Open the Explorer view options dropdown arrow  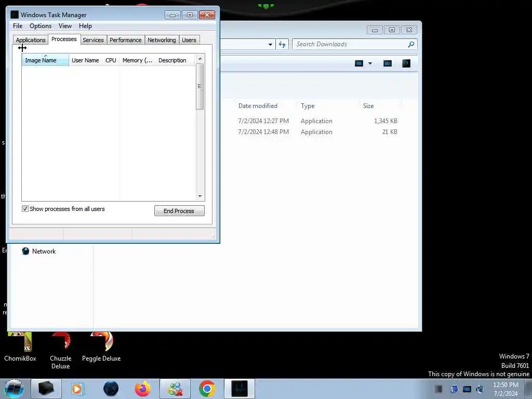[370, 63]
